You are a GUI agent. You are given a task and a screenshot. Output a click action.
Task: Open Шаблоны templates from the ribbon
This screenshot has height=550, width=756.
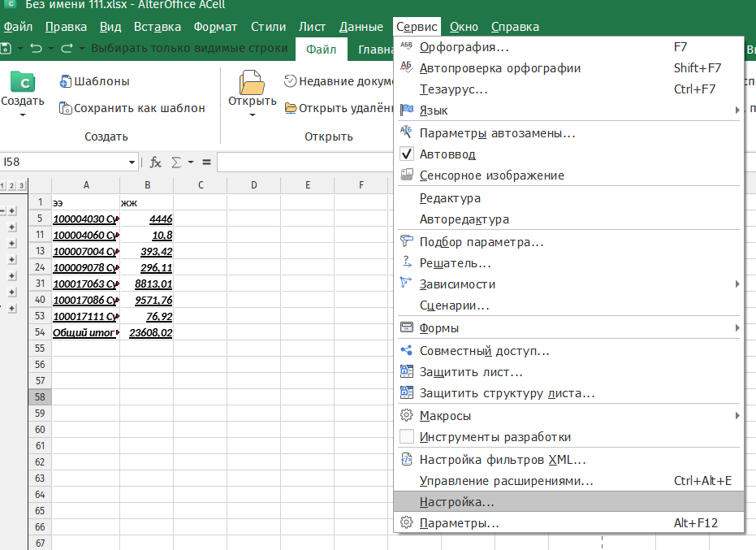pos(94,81)
